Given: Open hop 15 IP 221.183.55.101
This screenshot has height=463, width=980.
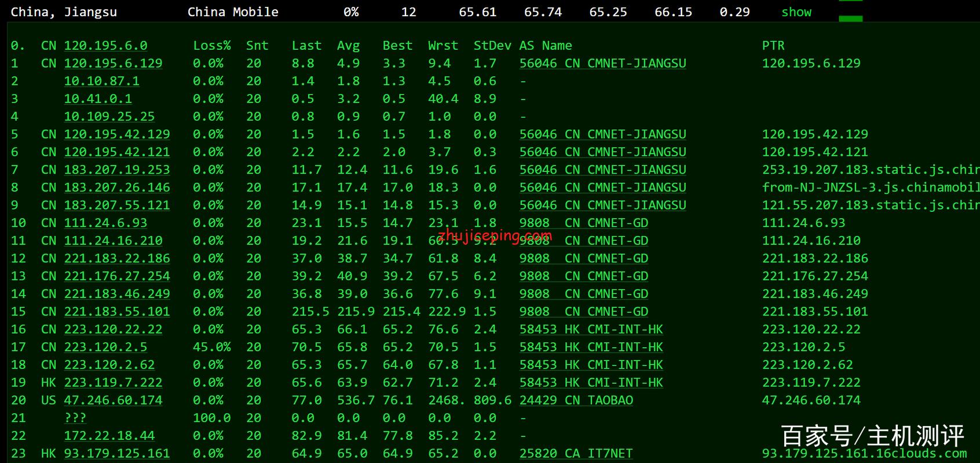Looking at the screenshot, I should [x=117, y=312].
